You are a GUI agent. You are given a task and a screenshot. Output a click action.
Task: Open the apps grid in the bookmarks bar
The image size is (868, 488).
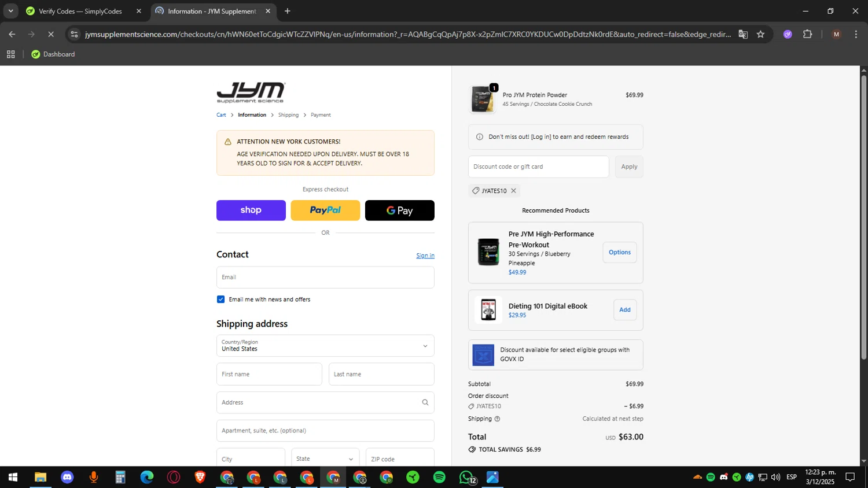click(x=10, y=54)
